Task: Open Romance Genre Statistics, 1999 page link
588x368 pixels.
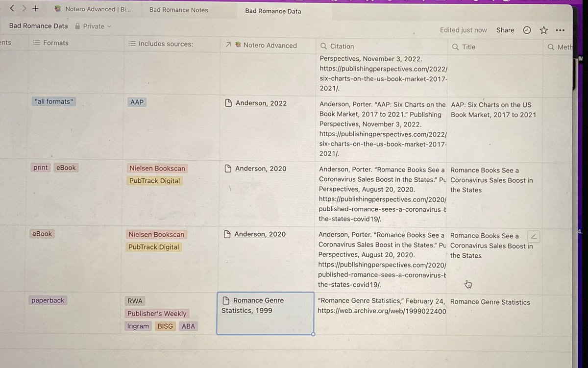Action: [252, 305]
